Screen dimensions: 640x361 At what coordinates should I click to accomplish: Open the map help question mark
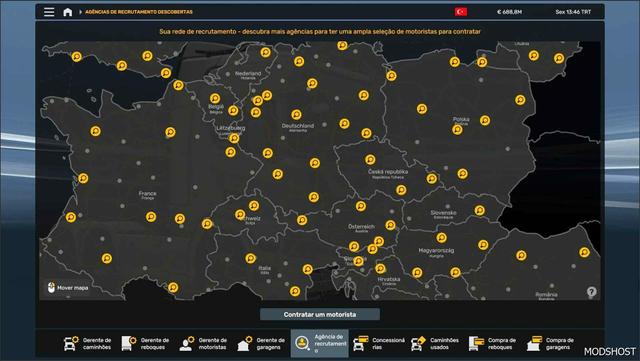pyautogui.click(x=591, y=292)
